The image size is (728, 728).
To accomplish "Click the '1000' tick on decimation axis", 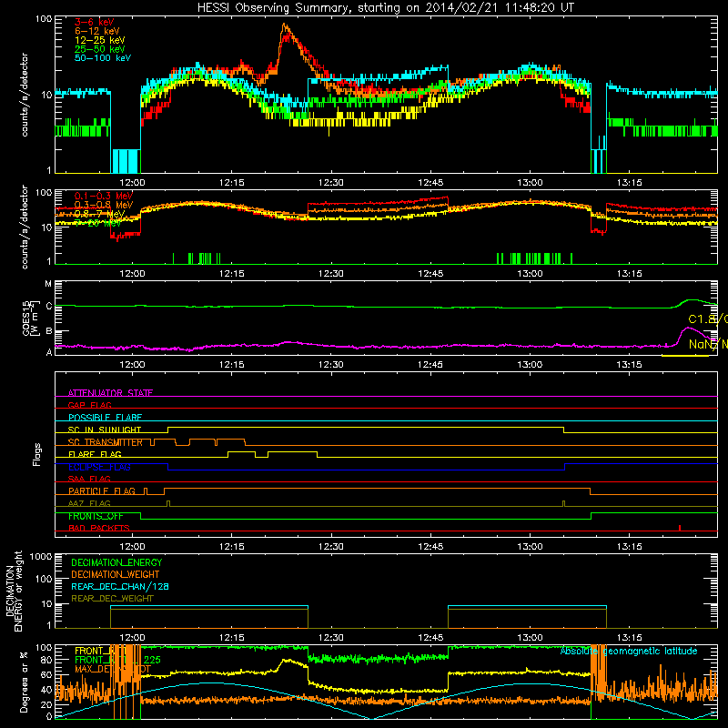I will (41, 556).
